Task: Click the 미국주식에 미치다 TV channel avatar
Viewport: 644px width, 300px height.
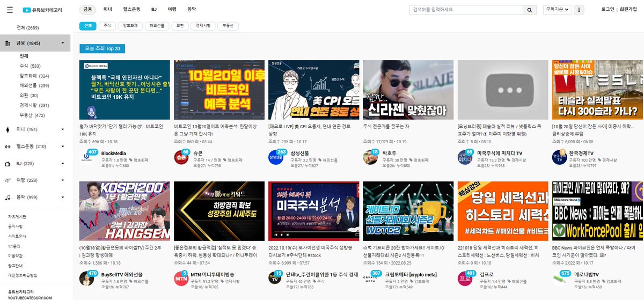Action: pyautogui.click(x=465, y=156)
